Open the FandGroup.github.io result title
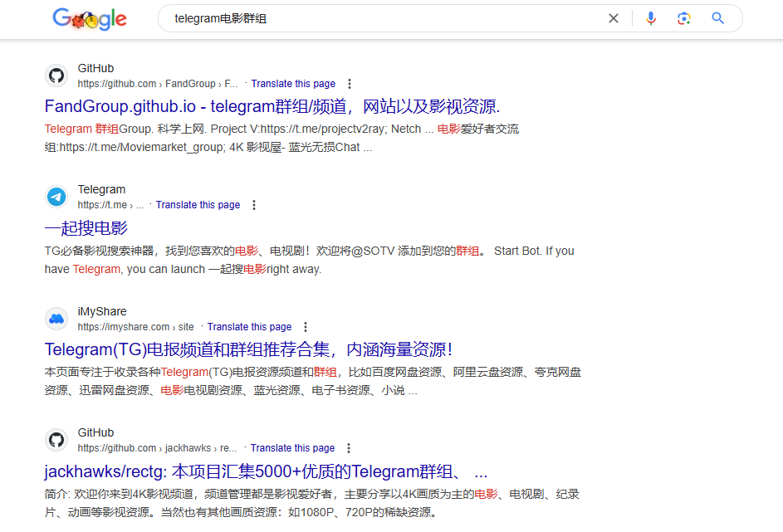Viewport: 783px width, 532px height. pos(272,106)
